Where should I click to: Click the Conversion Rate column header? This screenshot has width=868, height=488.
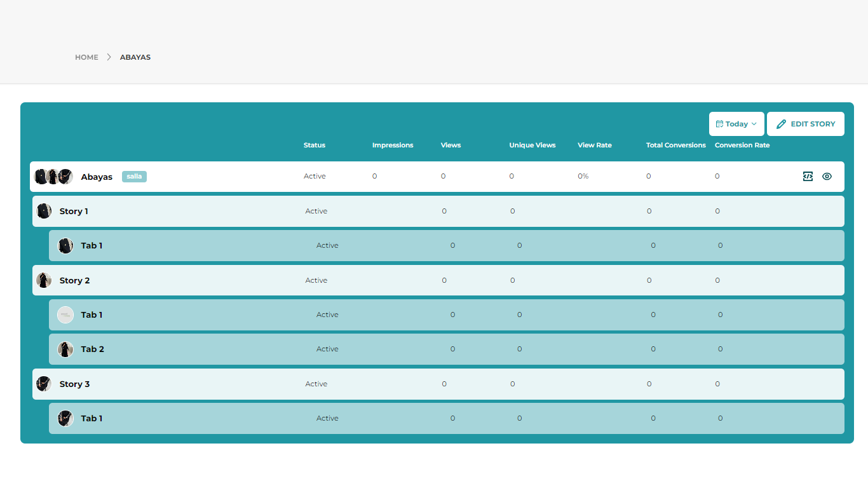(x=742, y=146)
